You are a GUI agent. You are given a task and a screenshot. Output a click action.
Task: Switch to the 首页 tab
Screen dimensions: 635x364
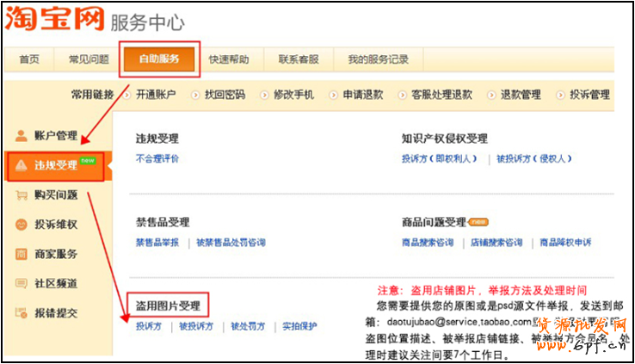[x=29, y=59]
